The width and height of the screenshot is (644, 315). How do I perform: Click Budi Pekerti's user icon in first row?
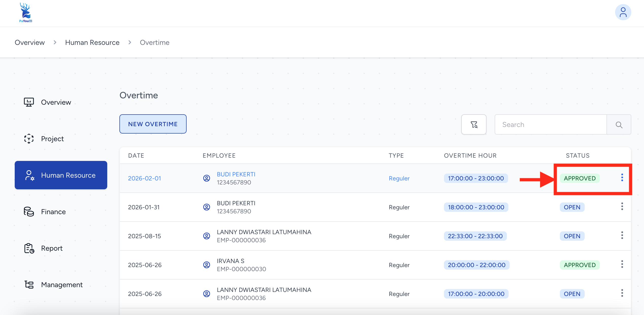(207, 178)
